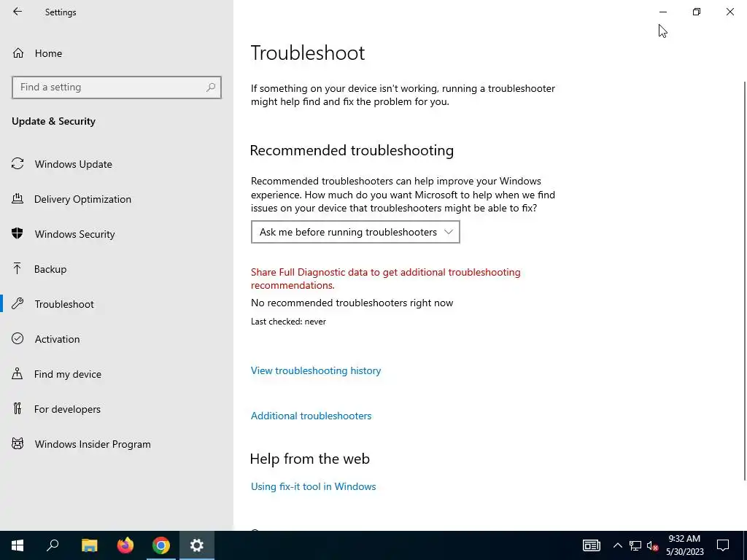This screenshot has height=560, width=747.
Task: Open the Backup section
Action: 117,269
